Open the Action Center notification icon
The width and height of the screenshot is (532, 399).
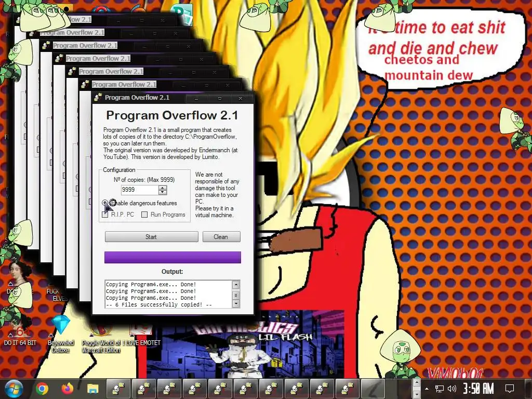tap(510, 389)
